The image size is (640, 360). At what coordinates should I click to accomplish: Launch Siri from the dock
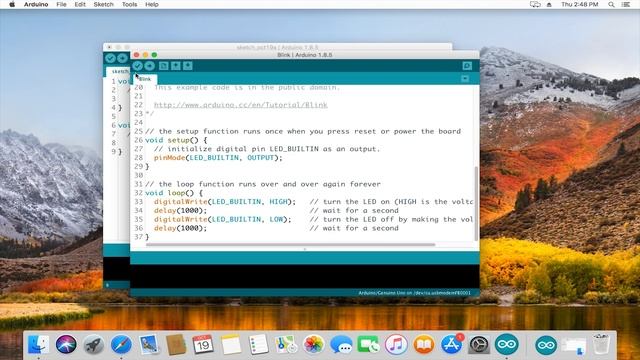pos(66,344)
